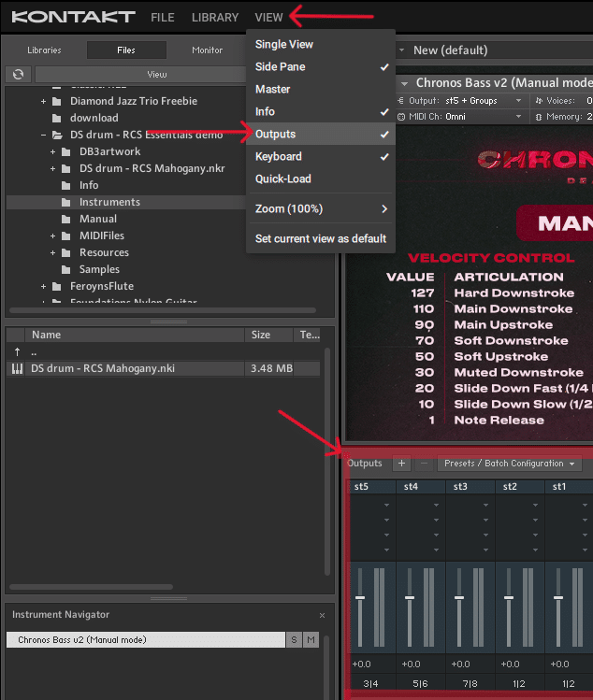Select the Files tab

(126, 50)
